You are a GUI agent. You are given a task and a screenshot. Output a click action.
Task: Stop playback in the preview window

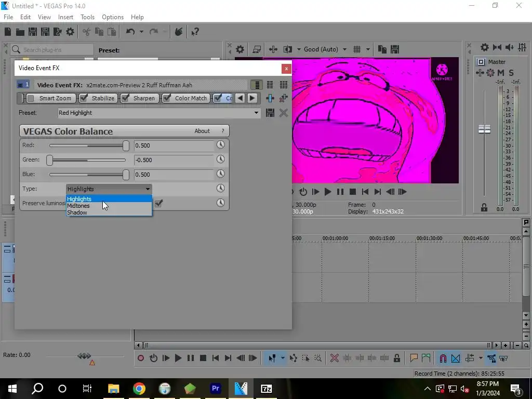click(x=353, y=192)
